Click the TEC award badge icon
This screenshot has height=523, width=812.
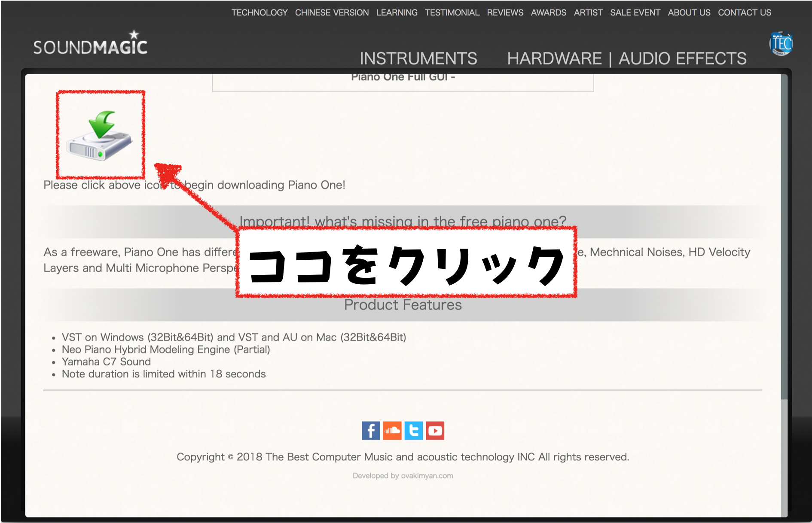(781, 44)
